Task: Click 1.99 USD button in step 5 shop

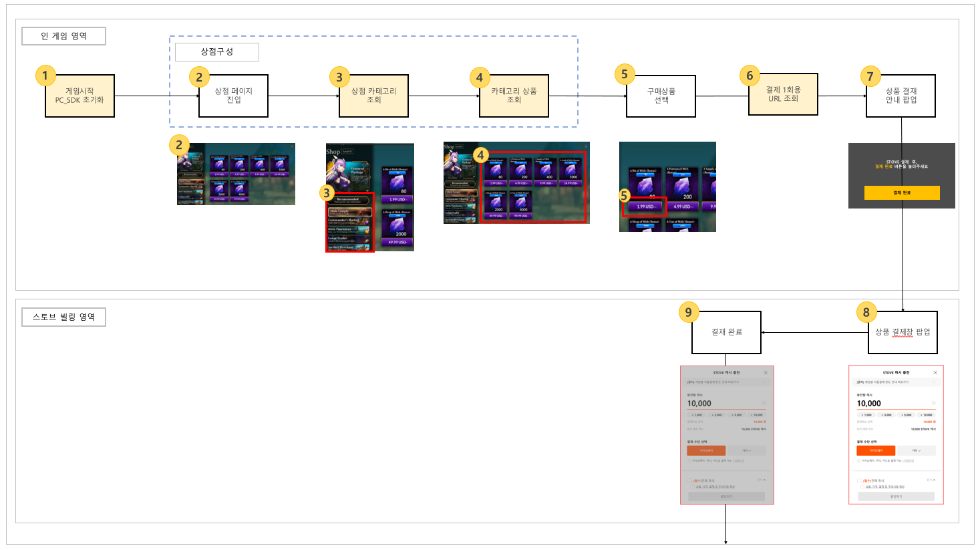Action: click(x=645, y=207)
